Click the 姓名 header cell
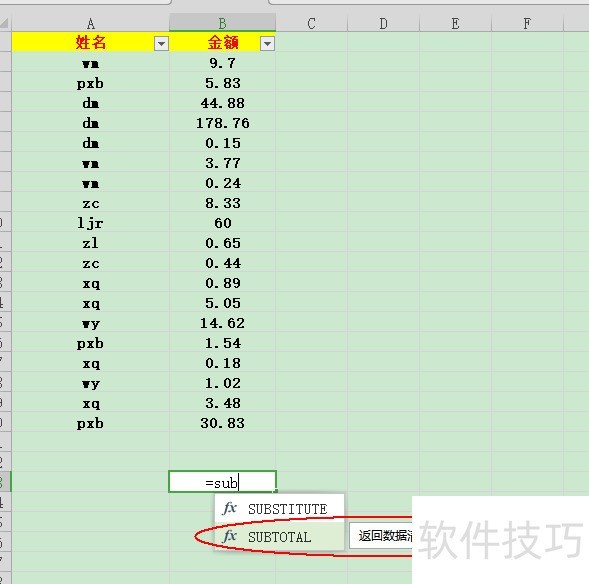The image size is (589, 584). click(x=91, y=42)
